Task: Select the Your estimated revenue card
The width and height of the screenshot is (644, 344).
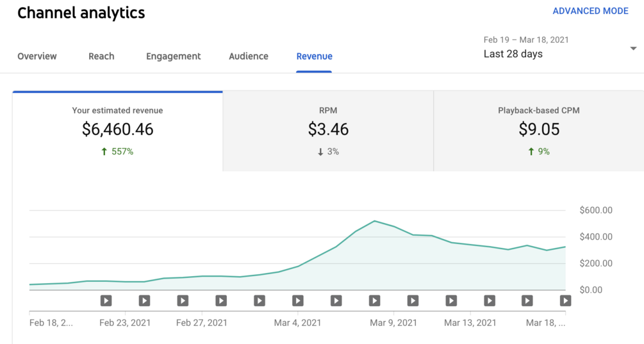Action: click(x=117, y=131)
